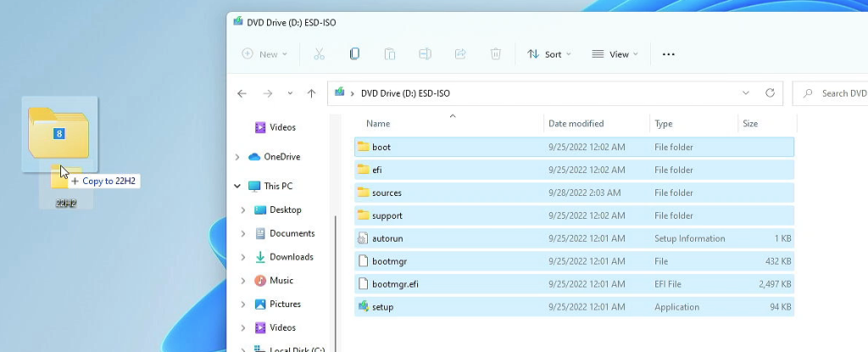This screenshot has width=868, height=352.
Task: Expand the Desktop tree node
Action: click(243, 210)
